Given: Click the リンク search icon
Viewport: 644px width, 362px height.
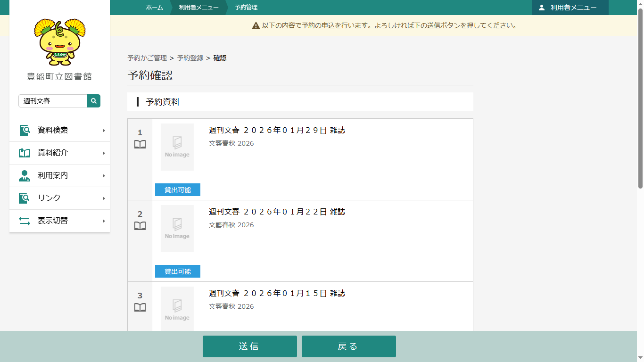Looking at the screenshot, I should pyautogui.click(x=25, y=198).
